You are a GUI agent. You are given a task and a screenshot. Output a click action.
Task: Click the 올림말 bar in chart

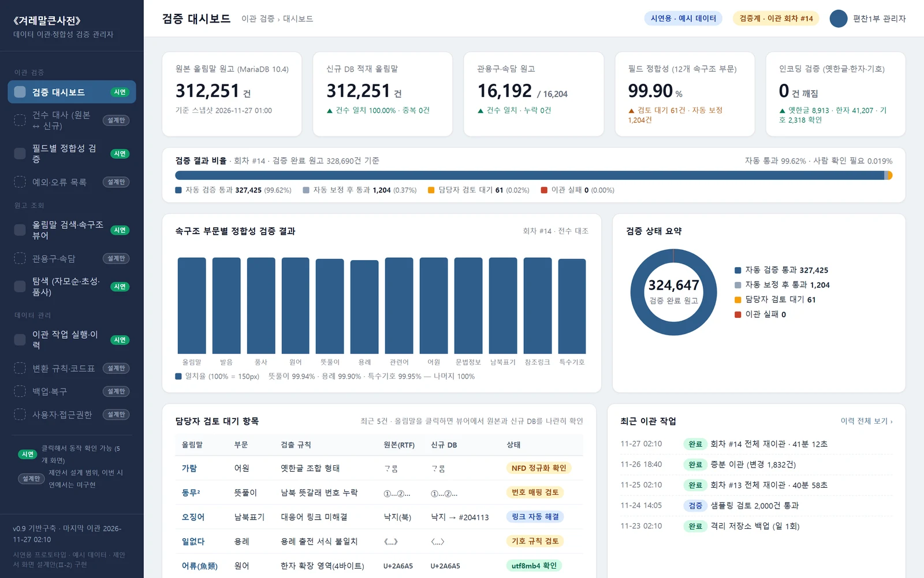tap(192, 306)
